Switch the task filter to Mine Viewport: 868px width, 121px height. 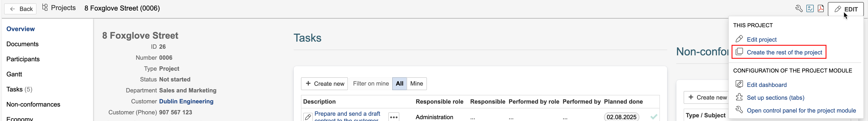(x=416, y=83)
